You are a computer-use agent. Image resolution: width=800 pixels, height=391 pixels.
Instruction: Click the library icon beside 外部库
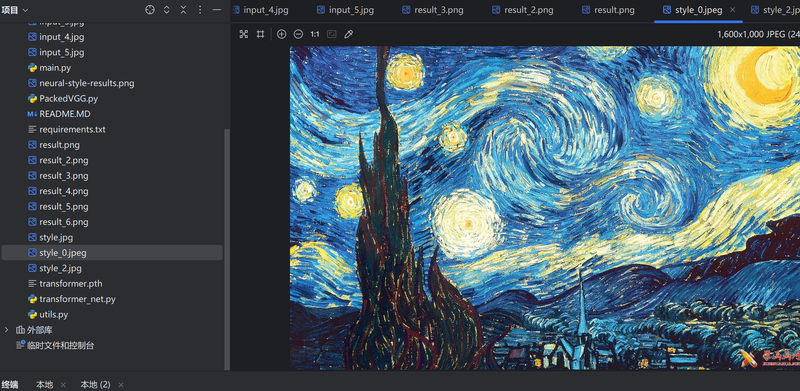pyautogui.click(x=20, y=330)
